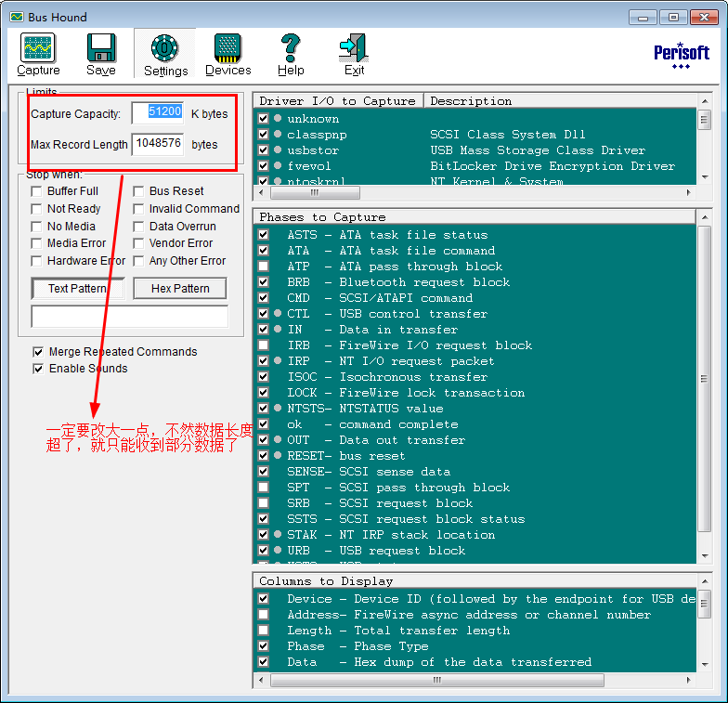Select the 'IRP - NT I/O request packet' row
This screenshot has width=728, height=703.
[x=474, y=360]
